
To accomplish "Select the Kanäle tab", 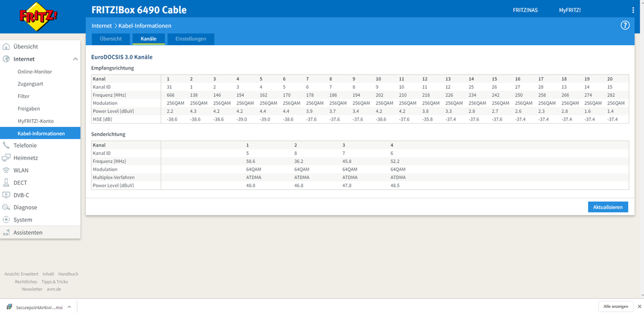I will click(149, 39).
